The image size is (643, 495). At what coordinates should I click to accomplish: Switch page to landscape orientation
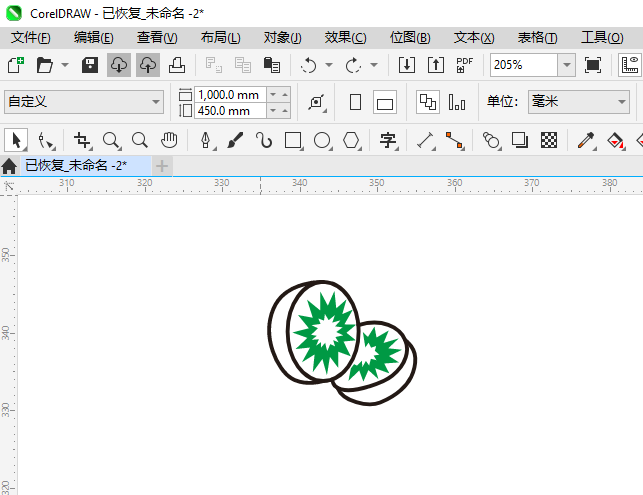coord(385,102)
